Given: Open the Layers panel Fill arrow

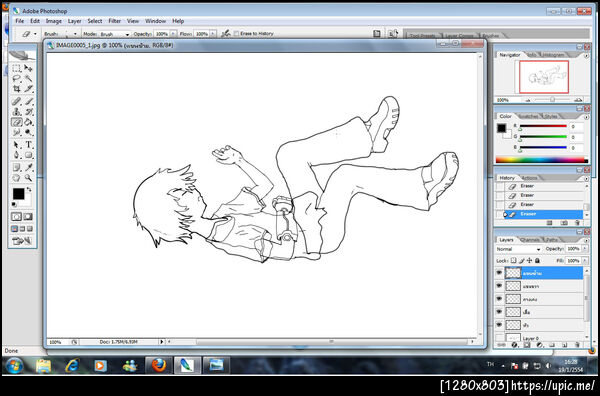Looking at the screenshot, I should click(x=585, y=261).
